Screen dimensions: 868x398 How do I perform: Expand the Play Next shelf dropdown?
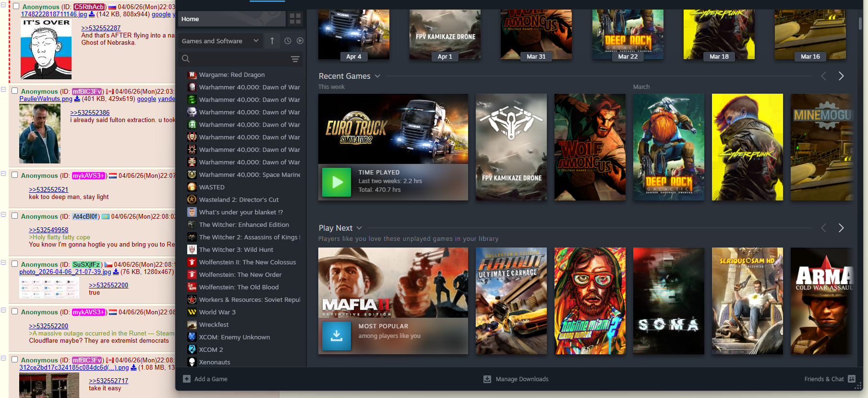tap(359, 228)
